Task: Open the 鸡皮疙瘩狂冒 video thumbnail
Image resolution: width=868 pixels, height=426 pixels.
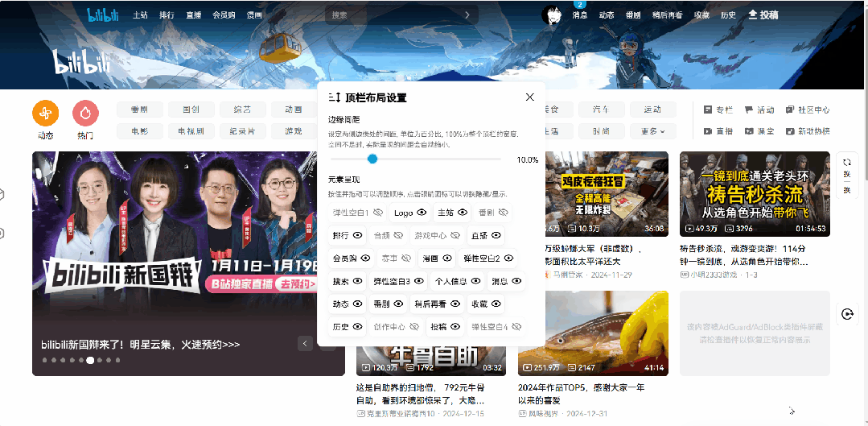Action: click(607, 194)
